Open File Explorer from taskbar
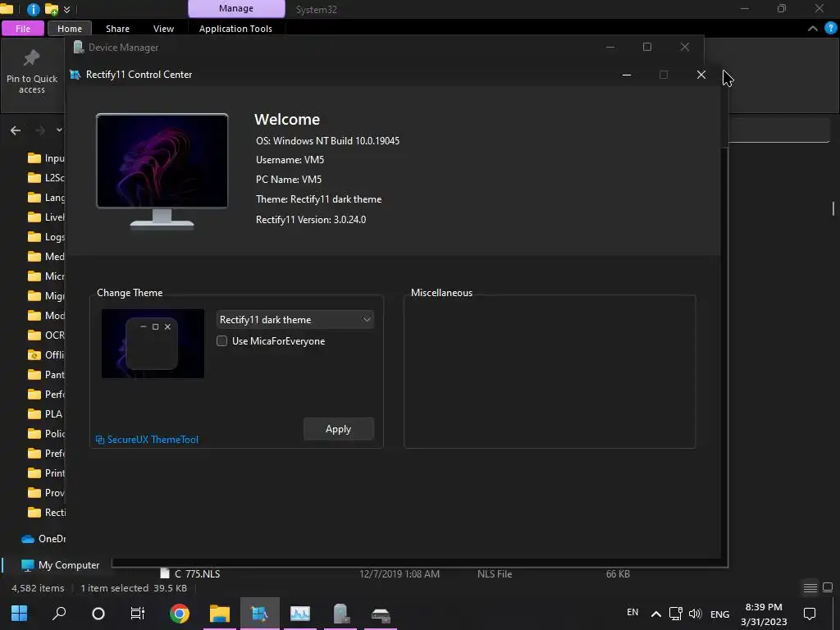 pos(220,614)
